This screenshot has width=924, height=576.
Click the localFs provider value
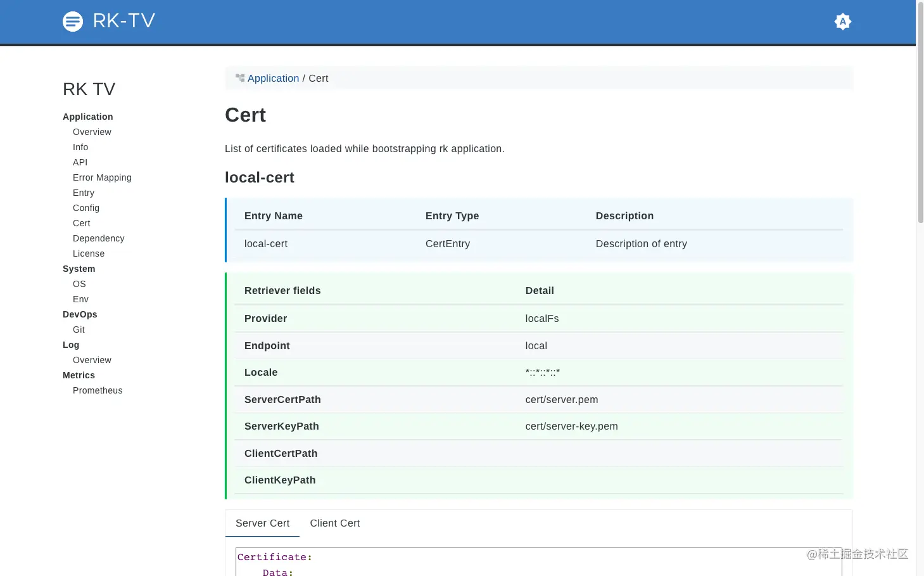pyautogui.click(x=542, y=319)
